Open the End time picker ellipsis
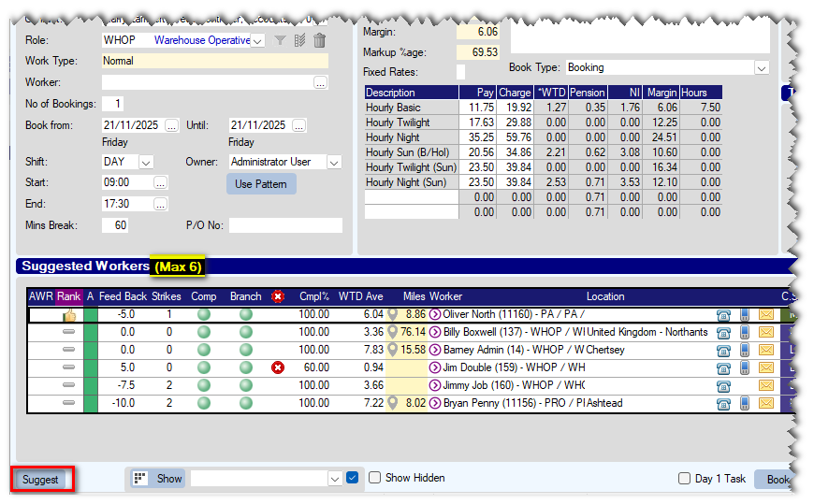 (160, 204)
